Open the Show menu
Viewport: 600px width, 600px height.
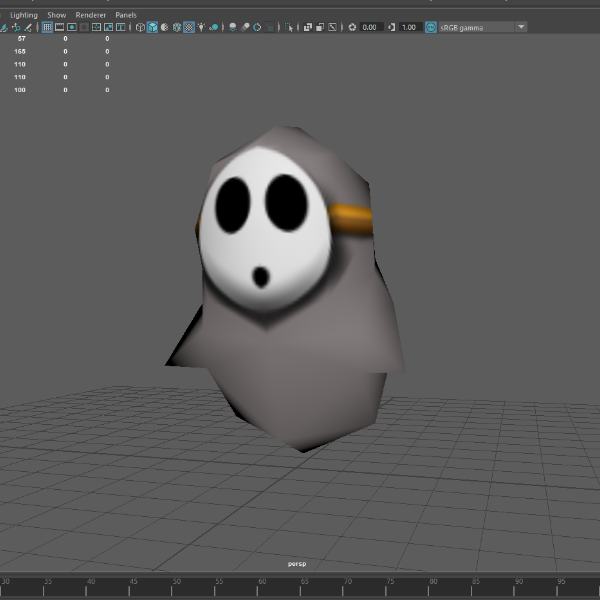click(57, 15)
